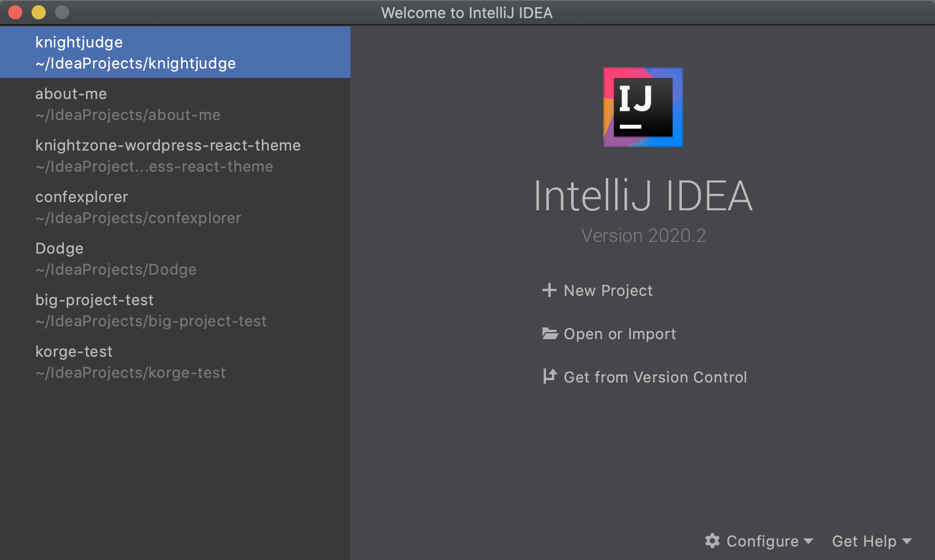Open the confexplorer recent project
935x560 pixels.
tap(175, 207)
